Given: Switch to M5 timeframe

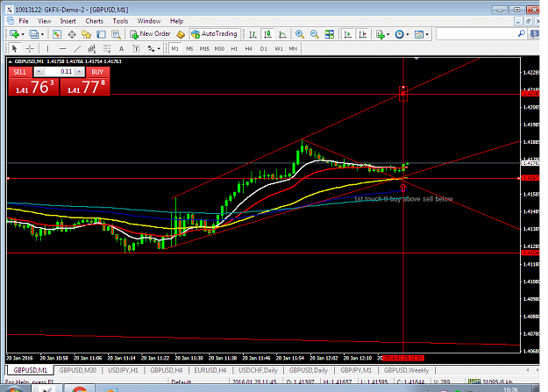Looking at the screenshot, I should (x=189, y=48).
